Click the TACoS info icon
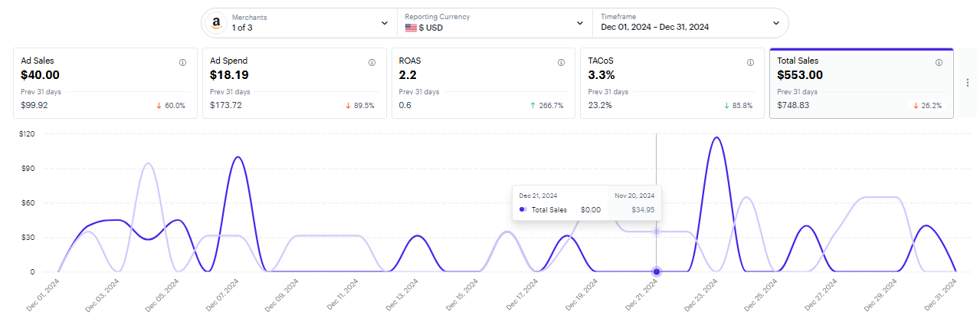The width and height of the screenshot is (980, 322). 749,63
